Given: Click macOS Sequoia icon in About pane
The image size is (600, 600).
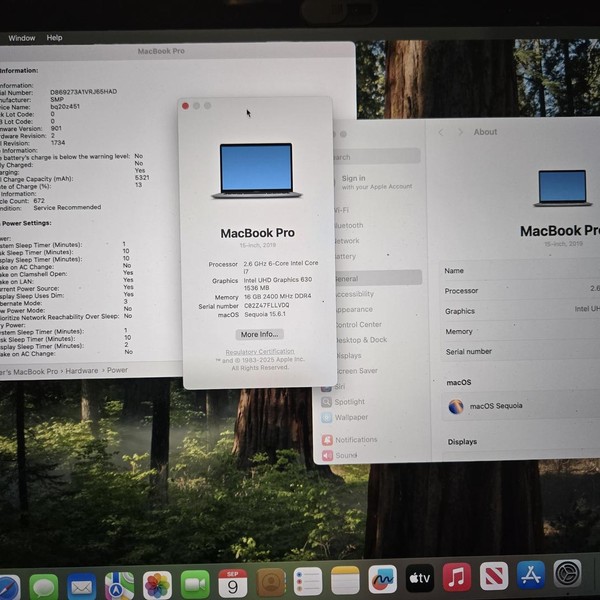Looking at the screenshot, I should pos(456,406).
